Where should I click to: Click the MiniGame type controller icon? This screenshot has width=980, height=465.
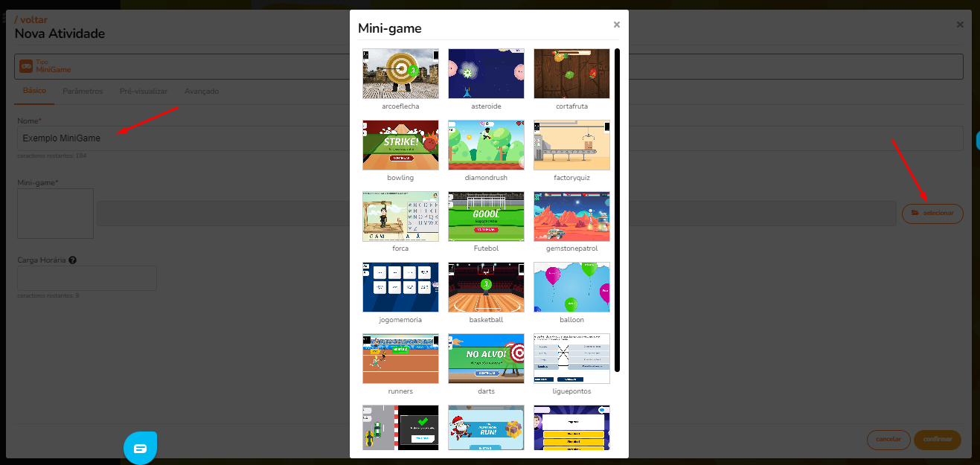(26, 66)
